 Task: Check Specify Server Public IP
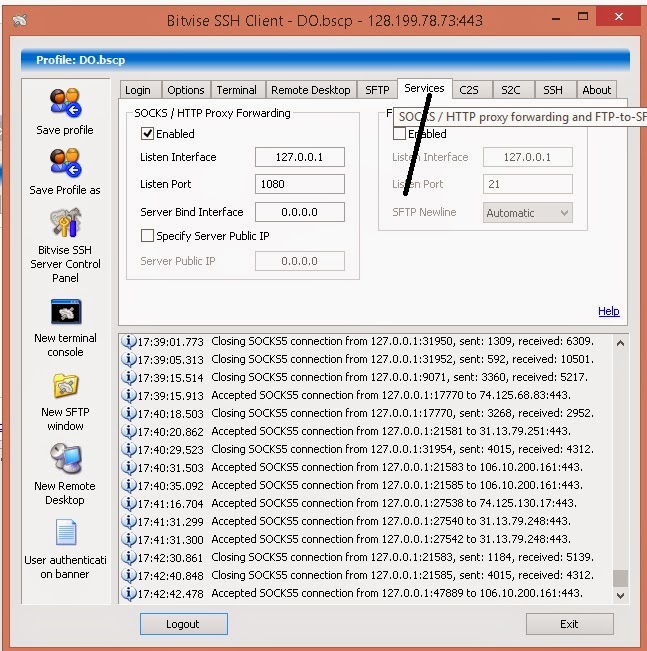pyautogui.click(x=147, y=236)
